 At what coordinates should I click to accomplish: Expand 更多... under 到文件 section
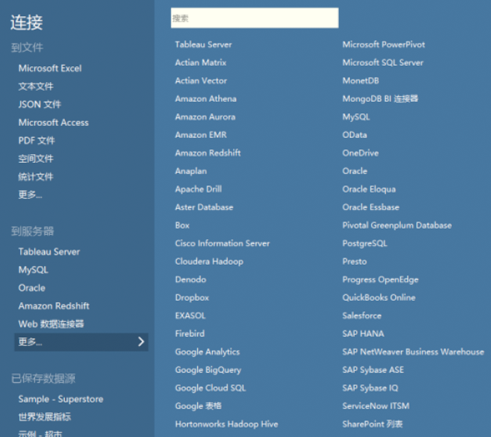[30, 195]
